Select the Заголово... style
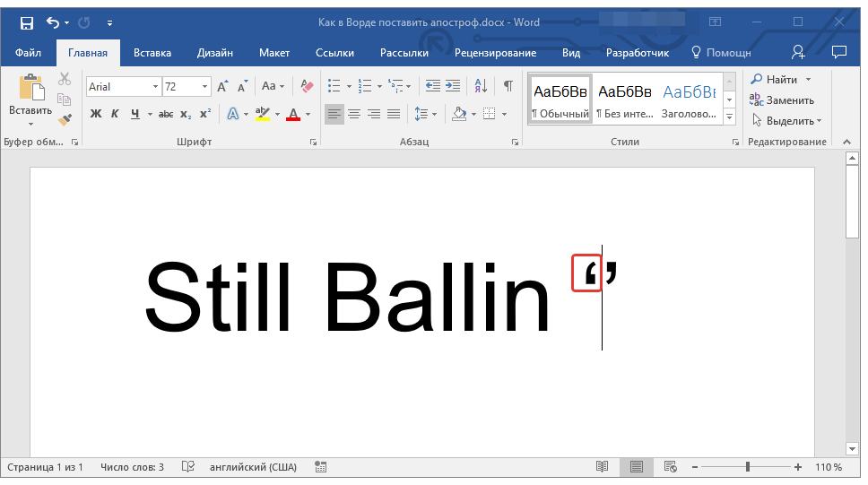868x485 pixels. click(x=690, y=100)
